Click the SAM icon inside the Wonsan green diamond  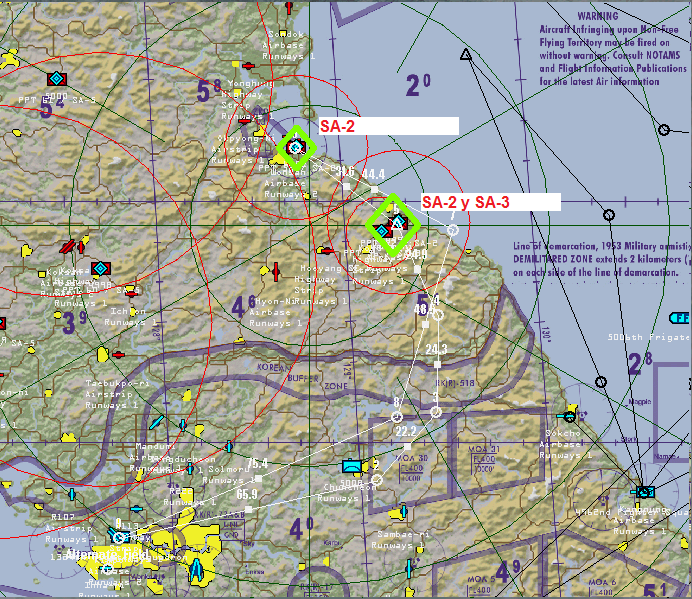(296, 147)
